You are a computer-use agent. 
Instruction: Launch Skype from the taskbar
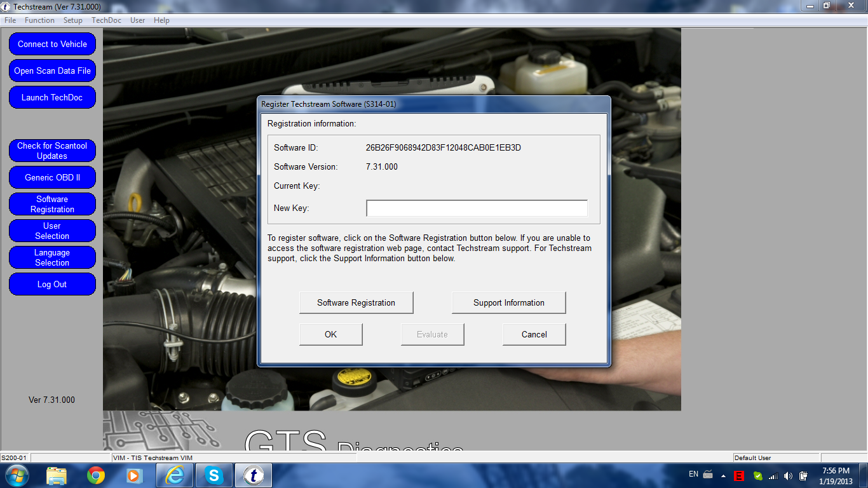214,475
